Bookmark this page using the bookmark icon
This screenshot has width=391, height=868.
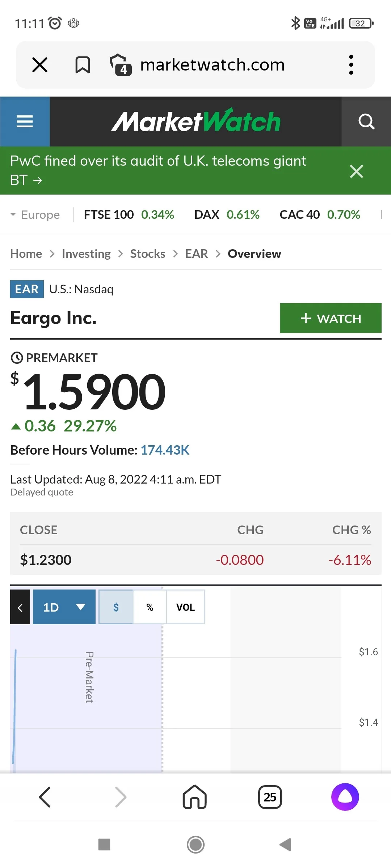(83, 65)
